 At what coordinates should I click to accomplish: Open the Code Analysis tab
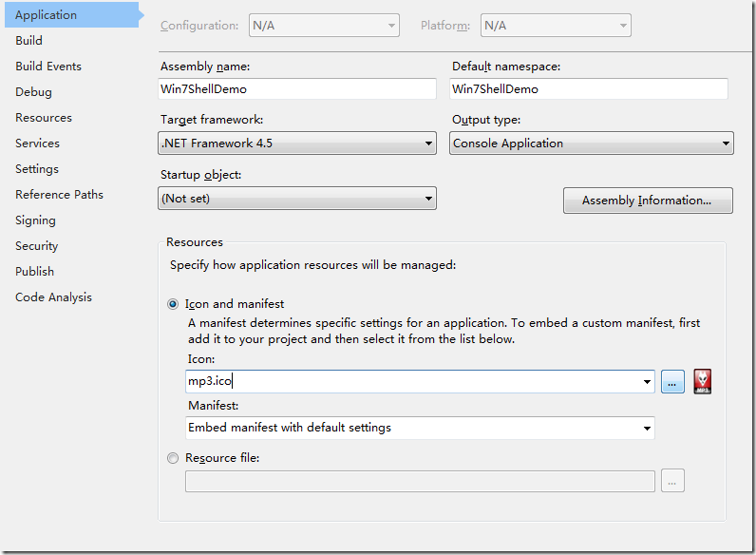coord(53,297)
